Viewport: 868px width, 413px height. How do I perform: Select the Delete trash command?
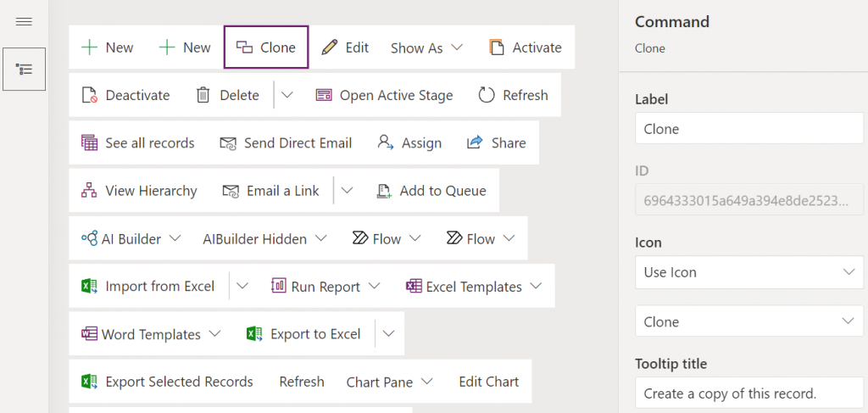pos(227,95)
